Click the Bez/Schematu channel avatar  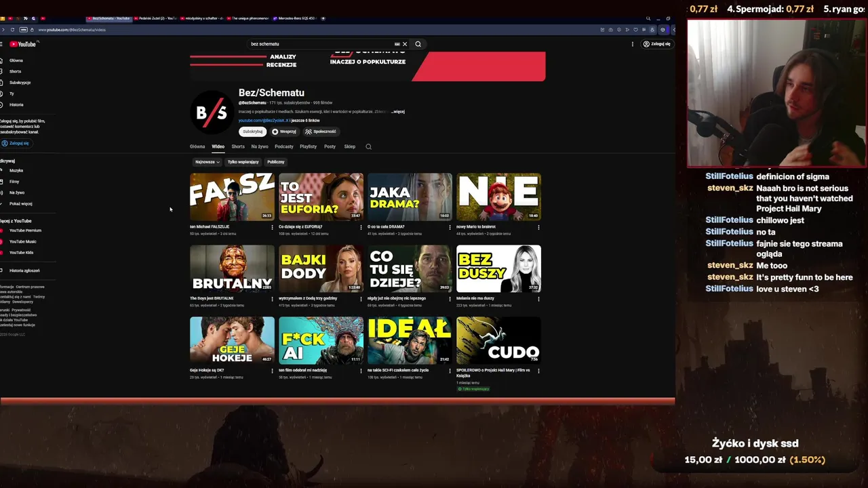coord(212,113)
